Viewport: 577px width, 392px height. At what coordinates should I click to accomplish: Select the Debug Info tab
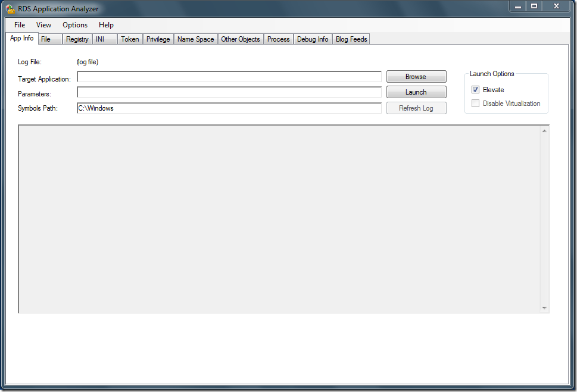[313, 39]
